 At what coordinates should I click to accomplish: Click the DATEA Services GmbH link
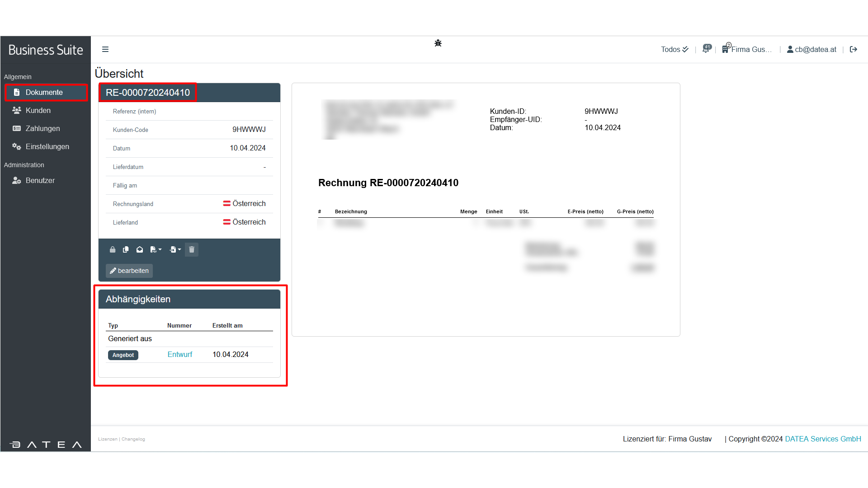(823, 439)
